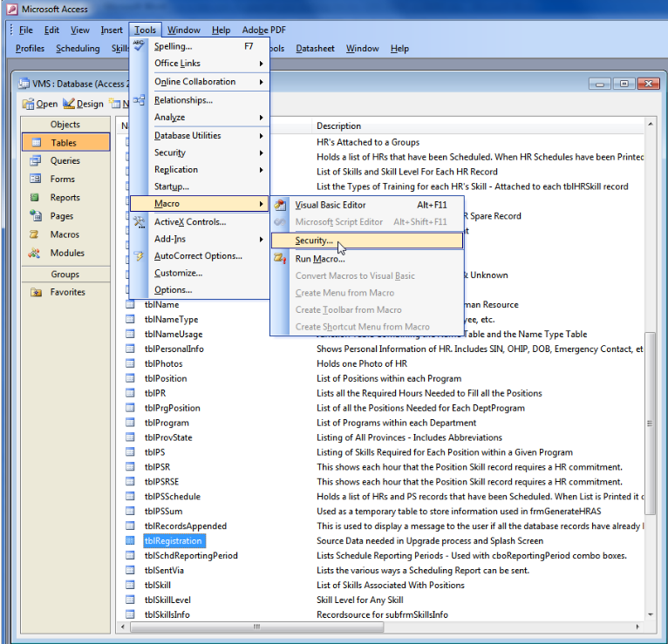
Task: Click the Objects group header
Action: [65, 125]
